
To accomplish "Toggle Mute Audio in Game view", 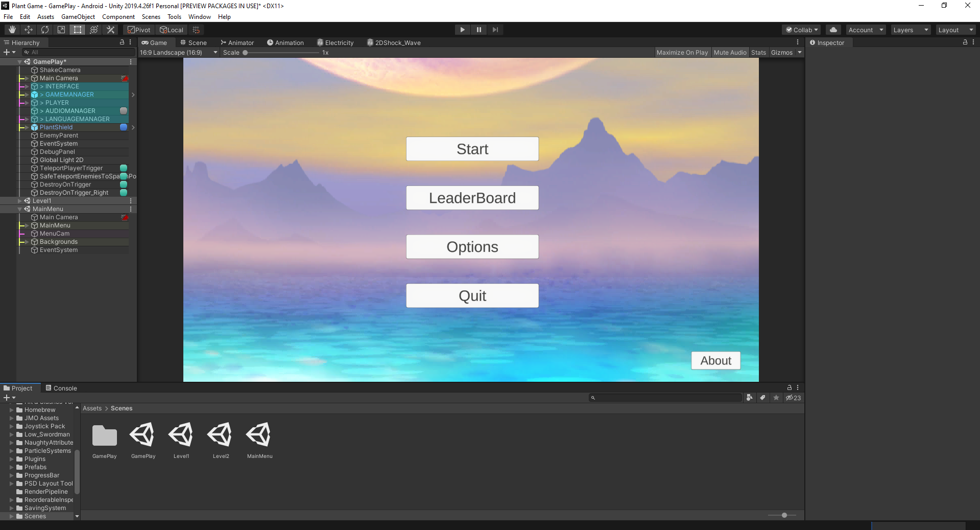I will [x=730, y=53].
